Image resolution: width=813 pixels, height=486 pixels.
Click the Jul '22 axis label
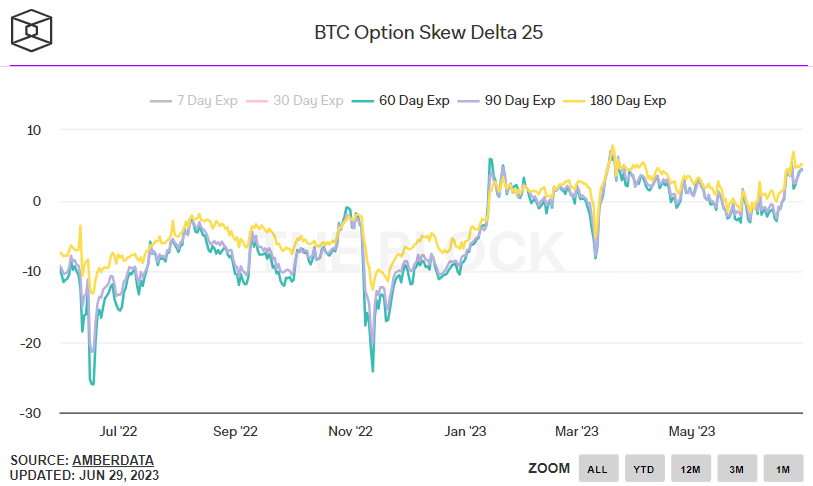(x=118, y=432)
